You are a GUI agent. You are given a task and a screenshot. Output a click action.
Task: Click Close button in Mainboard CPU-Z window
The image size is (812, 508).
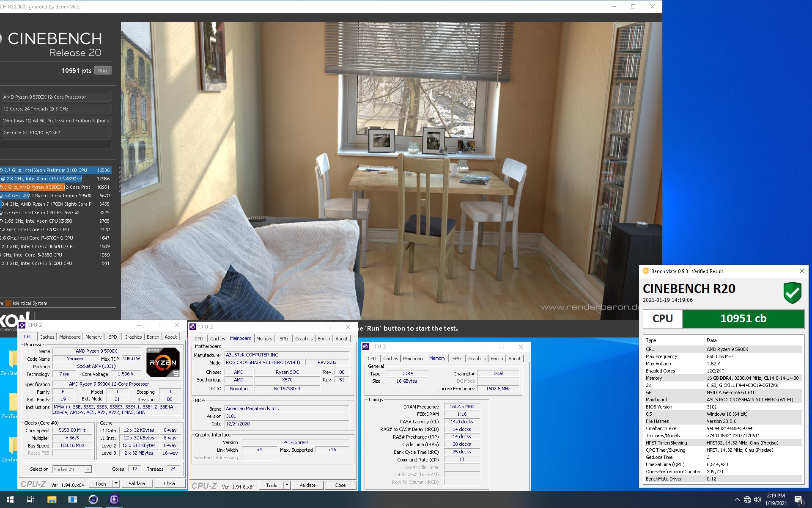tap(340, 485)
